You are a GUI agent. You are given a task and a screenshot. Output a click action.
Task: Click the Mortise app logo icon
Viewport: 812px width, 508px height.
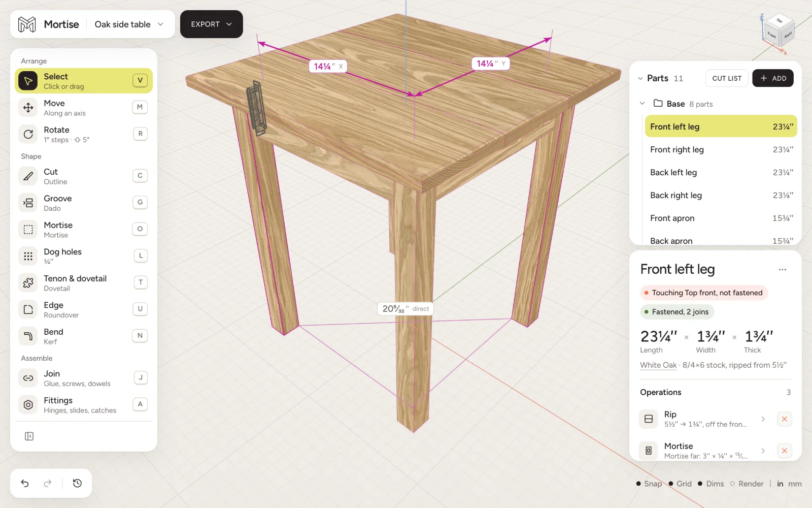tap(27, 24)
